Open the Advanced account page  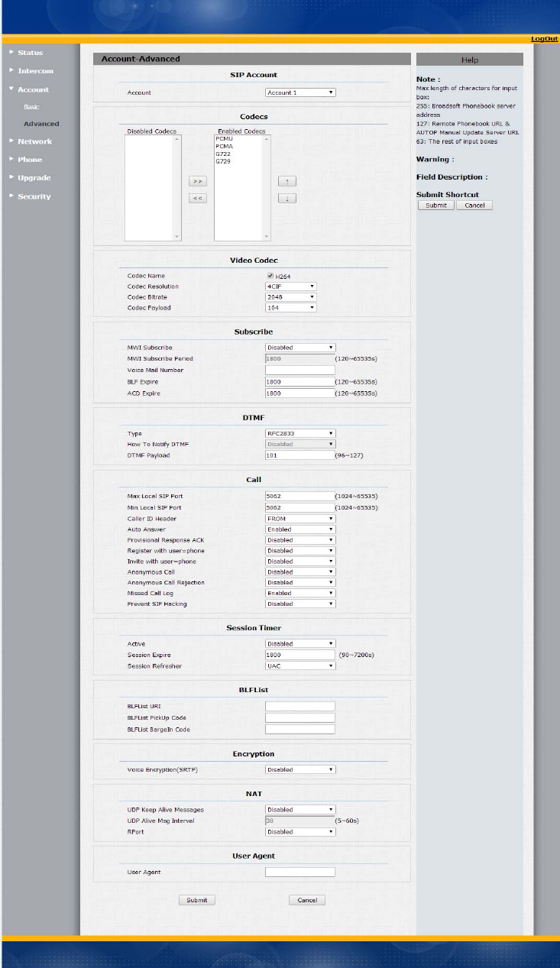point(41,124)
